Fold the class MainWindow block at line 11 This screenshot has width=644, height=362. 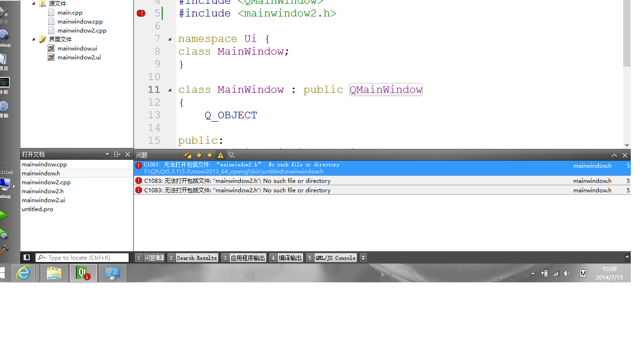(x=170, y=90)
